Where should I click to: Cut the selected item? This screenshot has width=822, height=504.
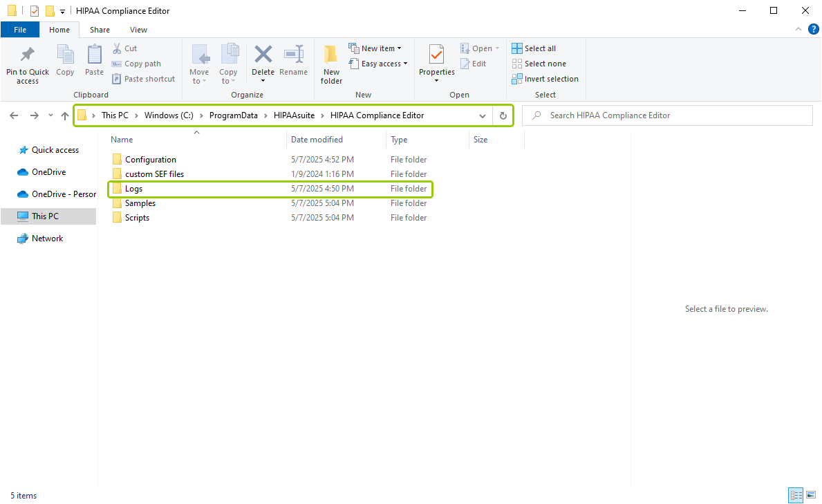click(124, 48)
